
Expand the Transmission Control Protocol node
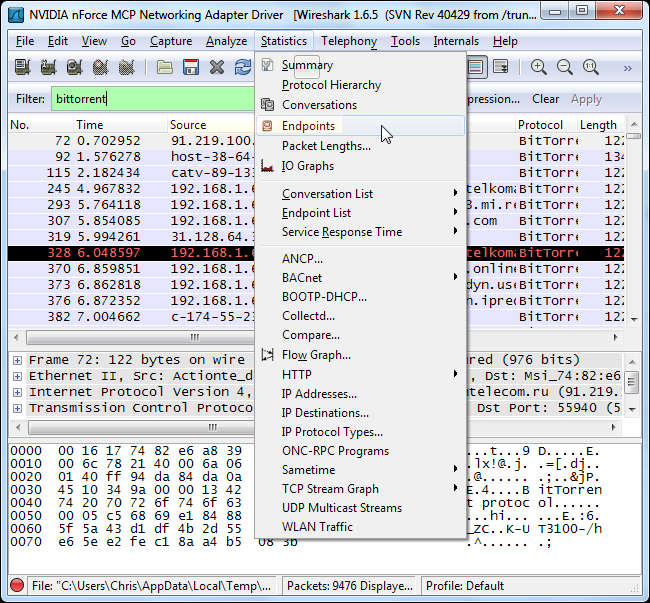(x=17, y=408)
